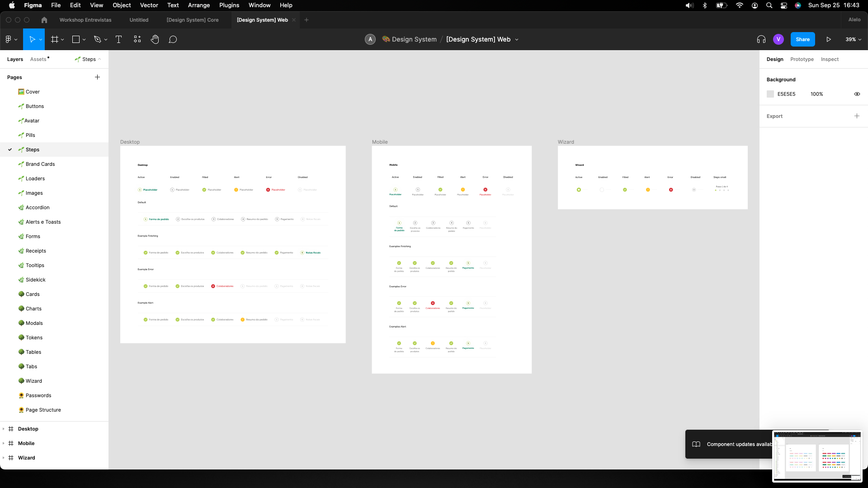
Task: Select the Text tool
Action: click(118, 39)
